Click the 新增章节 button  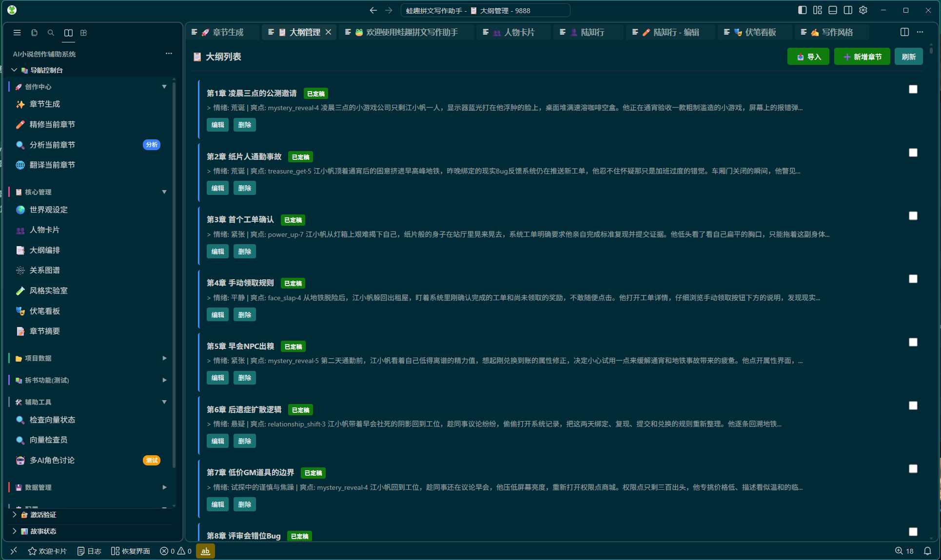[862, 57]
